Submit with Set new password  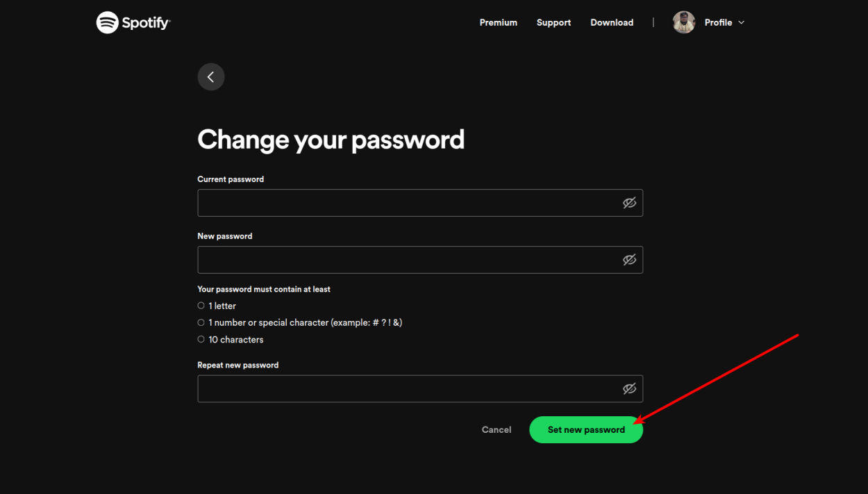pos(585,429)
